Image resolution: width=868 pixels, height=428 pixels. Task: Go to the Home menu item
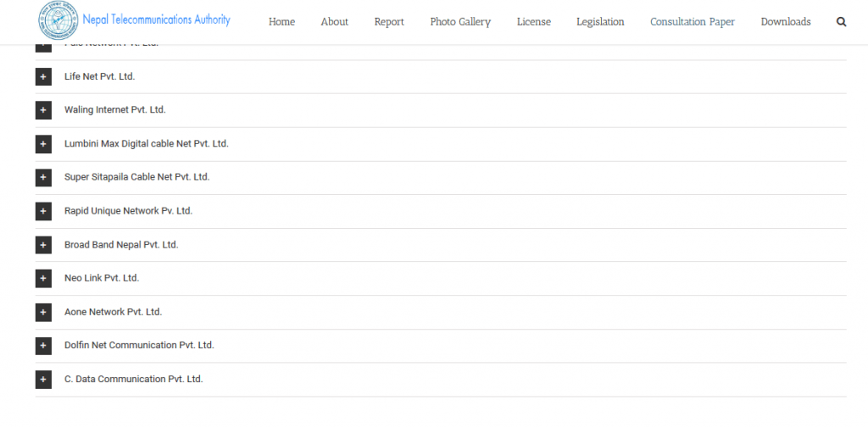coord(281,22)
